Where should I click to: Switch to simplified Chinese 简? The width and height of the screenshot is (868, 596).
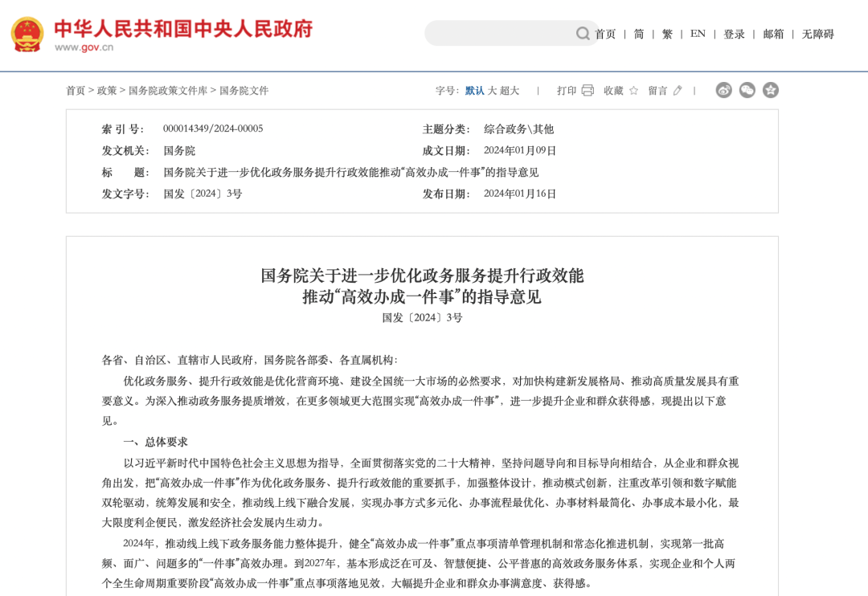639,34
